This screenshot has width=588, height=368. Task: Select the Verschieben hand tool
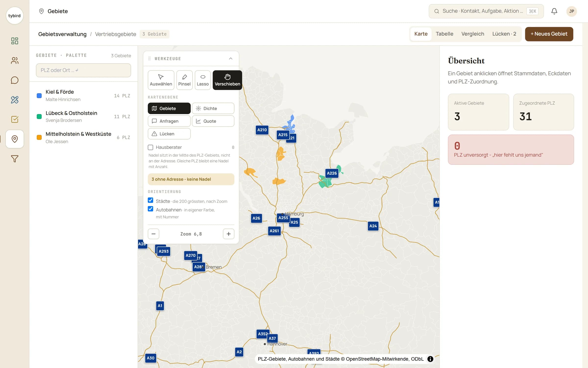point(227,80)
